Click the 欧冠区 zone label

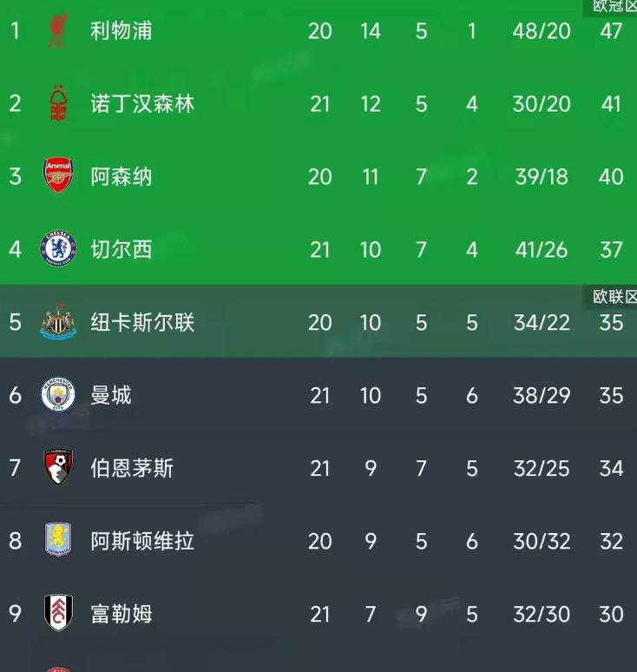coord(614,6)
